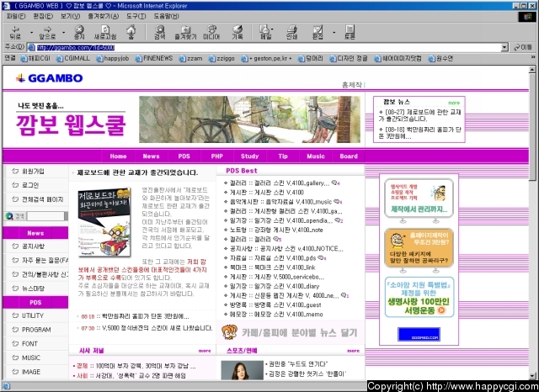
Task: Go to the home page via the 홈 icon
Action: [131, 32]
